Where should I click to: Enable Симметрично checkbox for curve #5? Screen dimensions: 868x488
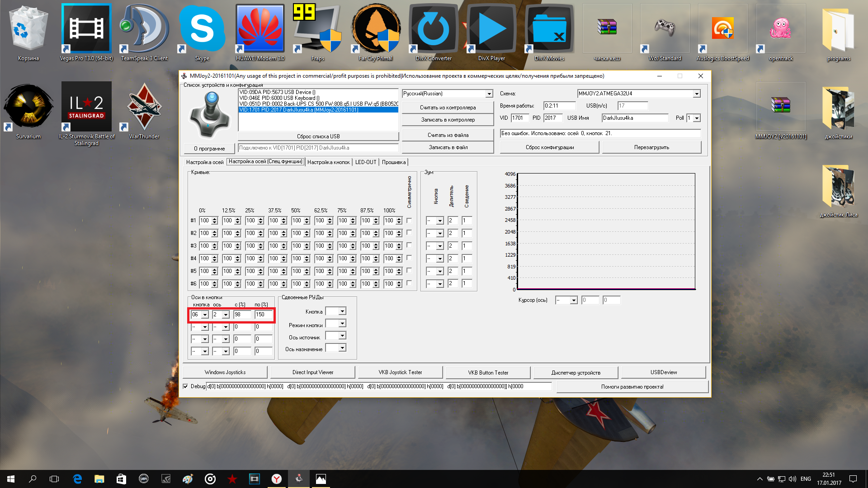pos(409,270)
